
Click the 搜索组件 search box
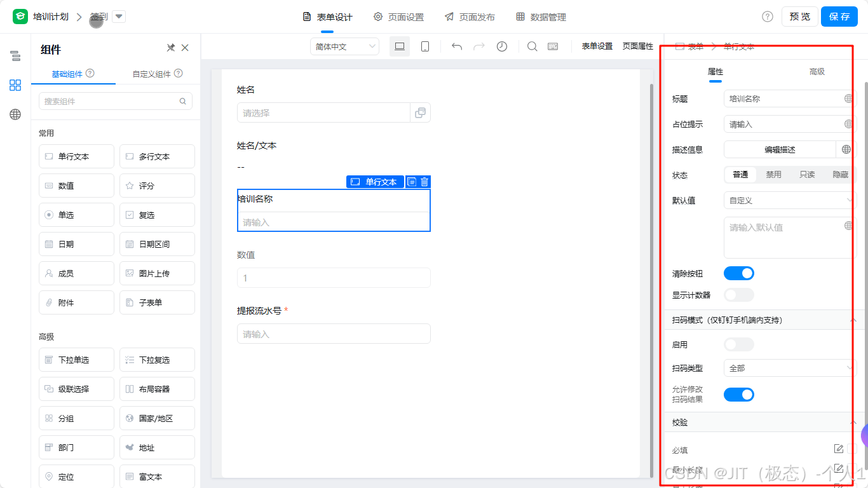pos(116,101)
